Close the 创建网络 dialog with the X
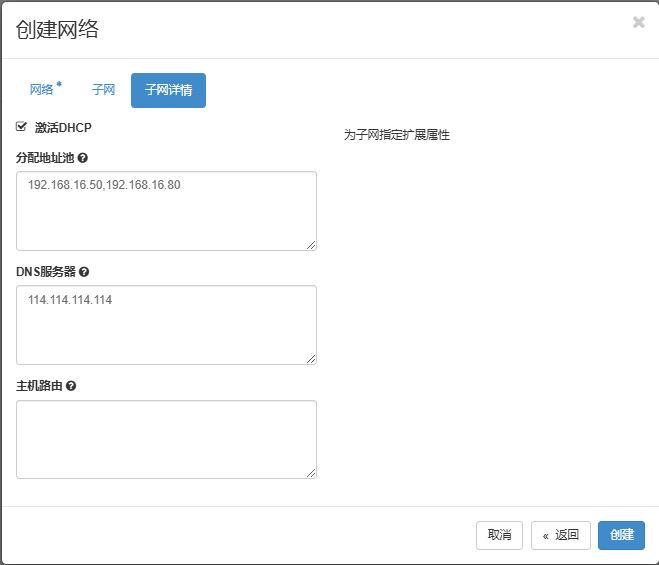The width and height of the screenshot is (659, 565). pyautogui.click(x=638, y=22)
